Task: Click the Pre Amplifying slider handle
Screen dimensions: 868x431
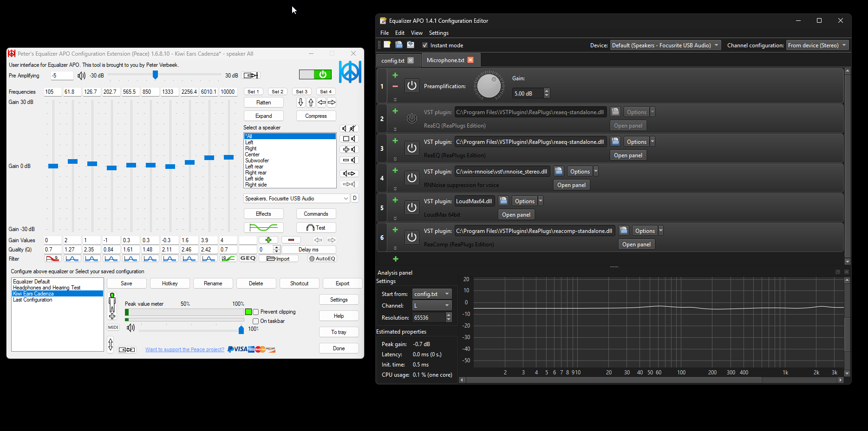Action: point(156,75)
